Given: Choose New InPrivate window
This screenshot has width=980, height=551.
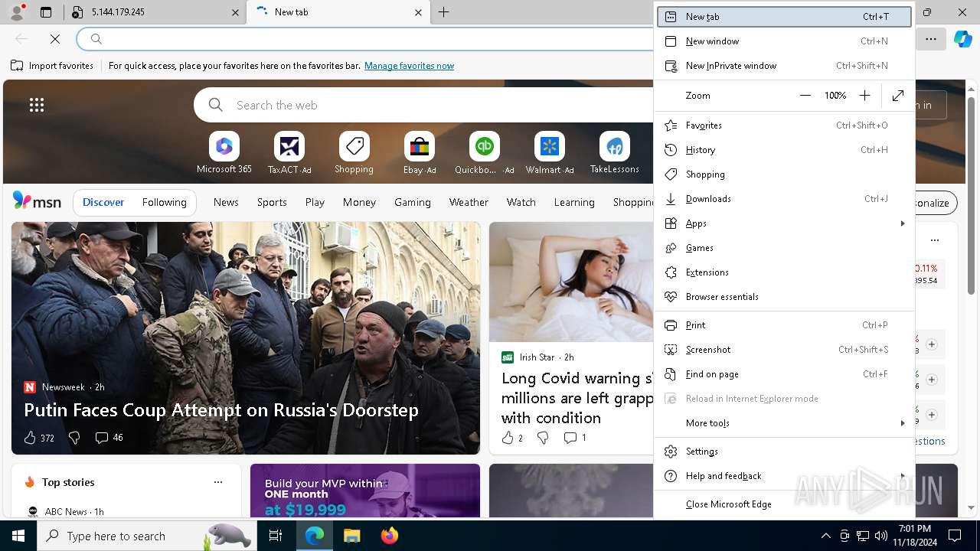Looking at the screenshot, I should click(785, 66).
